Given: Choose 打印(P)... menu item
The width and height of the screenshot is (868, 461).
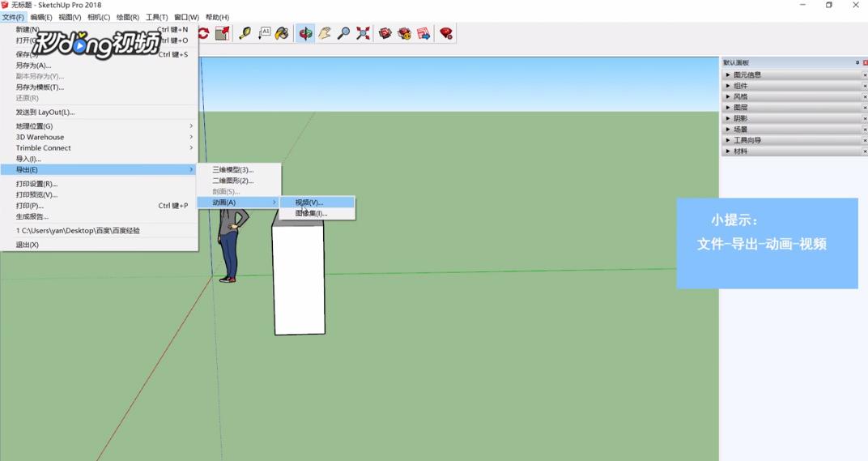Looking at the screenshot, I should [x=99, y=206].
